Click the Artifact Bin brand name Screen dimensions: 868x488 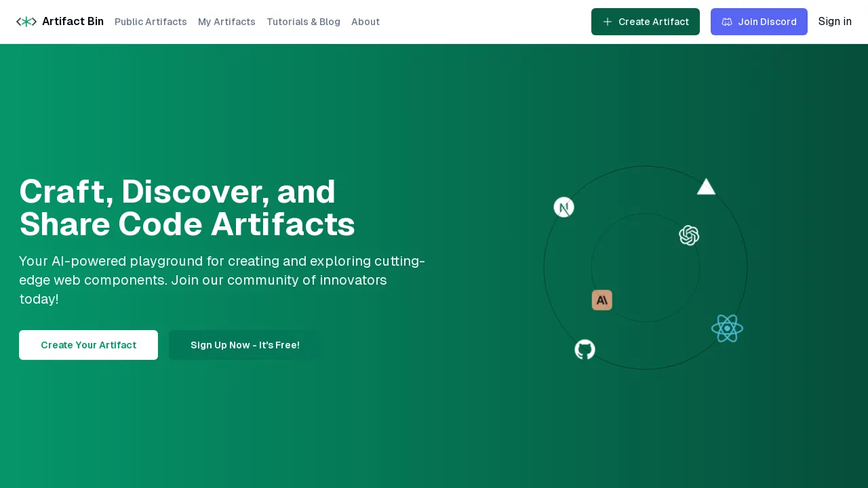pyautogui.click(x=73, y=22)
